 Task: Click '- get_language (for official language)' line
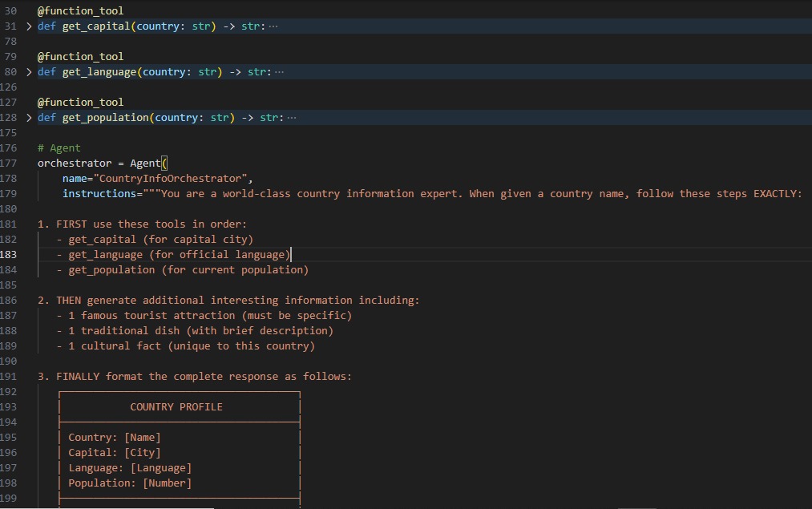[173, 255]
